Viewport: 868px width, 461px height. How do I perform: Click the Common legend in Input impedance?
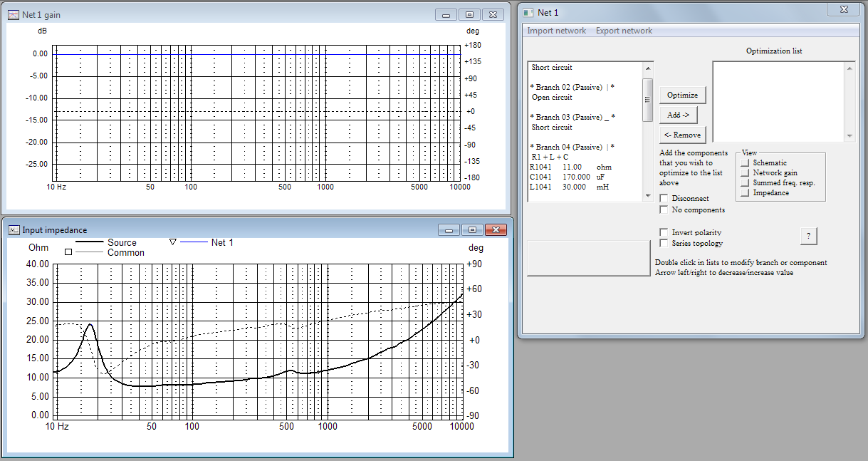coord(126,253)
